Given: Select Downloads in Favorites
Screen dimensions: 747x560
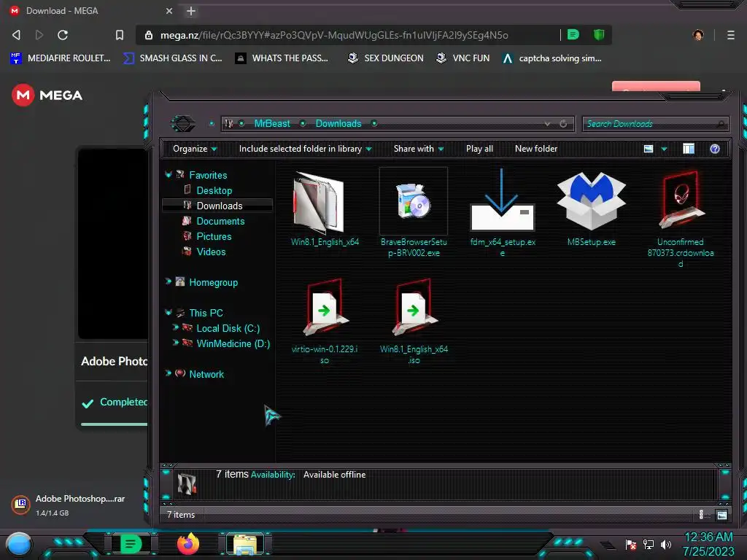Looking at the screenshot, I should [217, 206].
